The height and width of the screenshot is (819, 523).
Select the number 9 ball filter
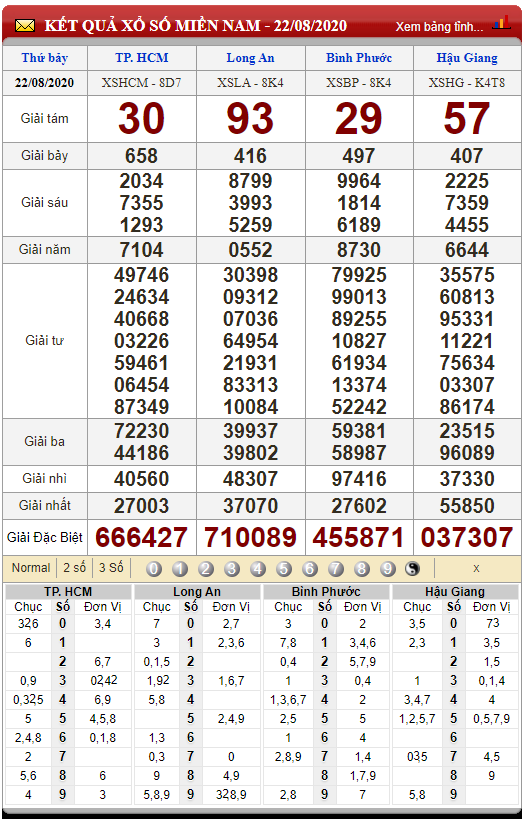pyautogui.click(x=388, y=568)
